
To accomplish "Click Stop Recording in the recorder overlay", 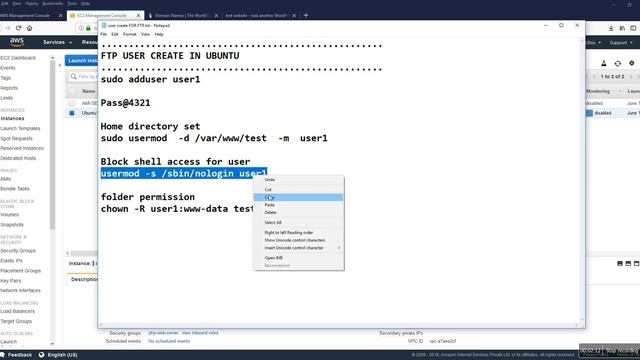I will pos(621,351).
